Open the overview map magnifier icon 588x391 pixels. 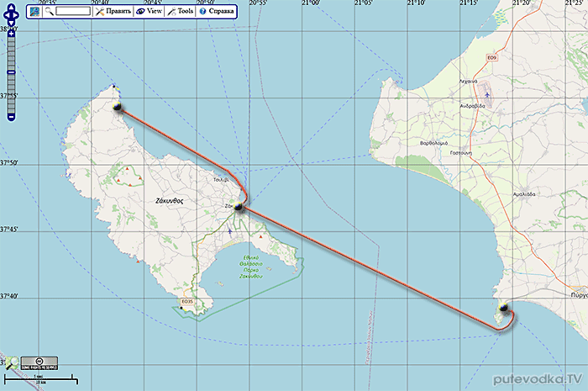pos(12,363)
